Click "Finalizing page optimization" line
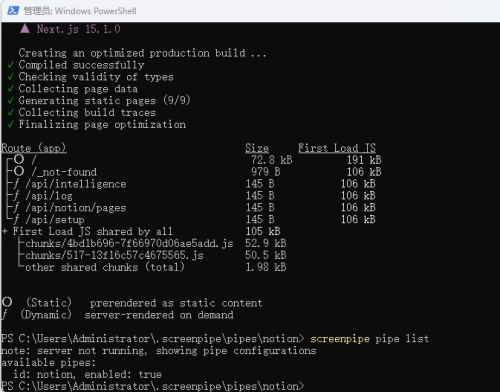 coord(102,125)
